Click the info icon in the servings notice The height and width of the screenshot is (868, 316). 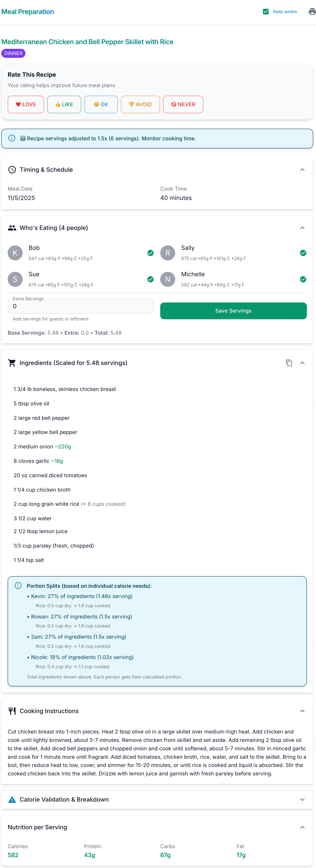point(12,138)
